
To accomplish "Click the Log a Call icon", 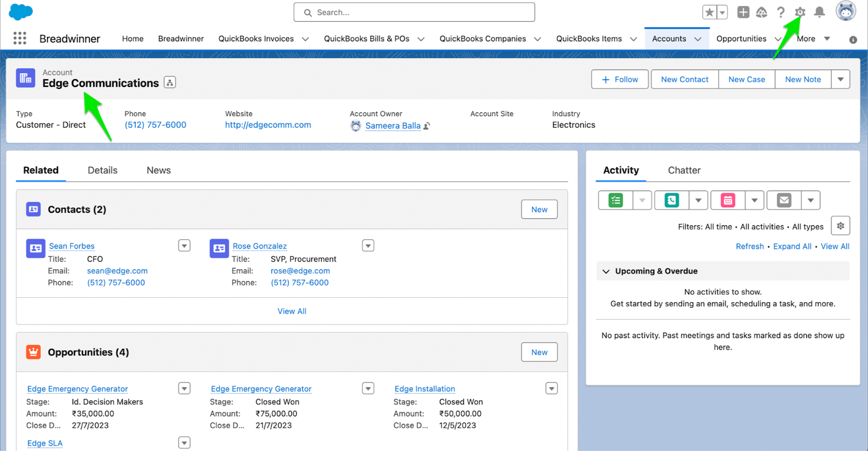I will [672, 200].
